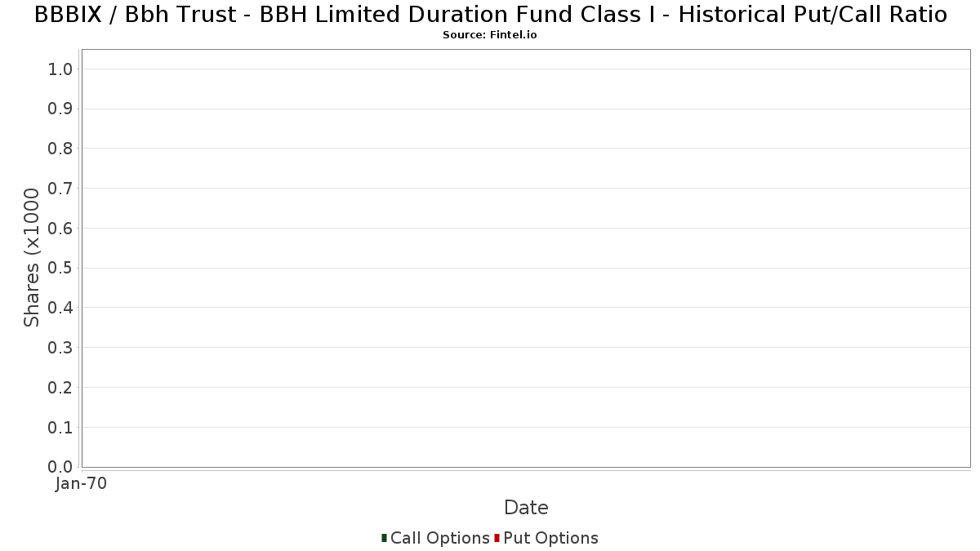Select the 0.7 y-axis tick label

tap(61, 189)
